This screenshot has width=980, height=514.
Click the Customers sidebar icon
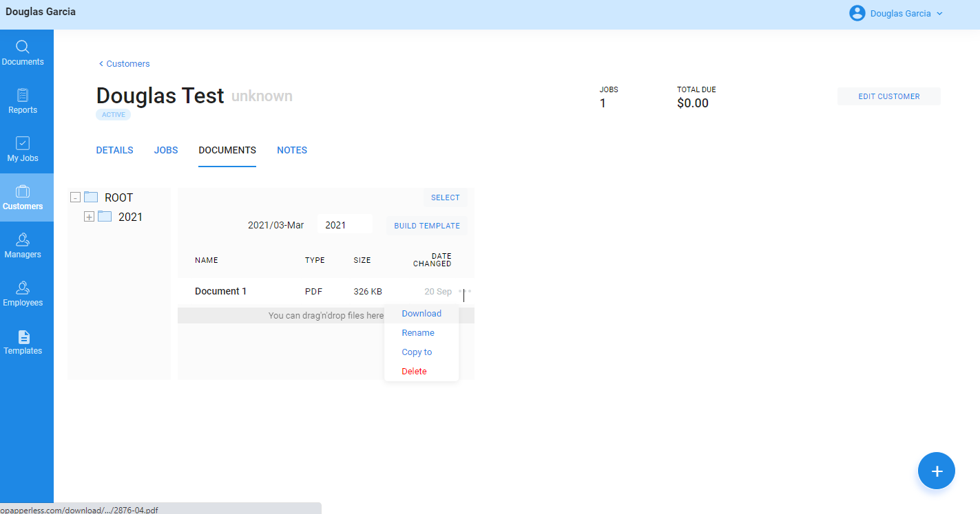(x=23, y=197)
